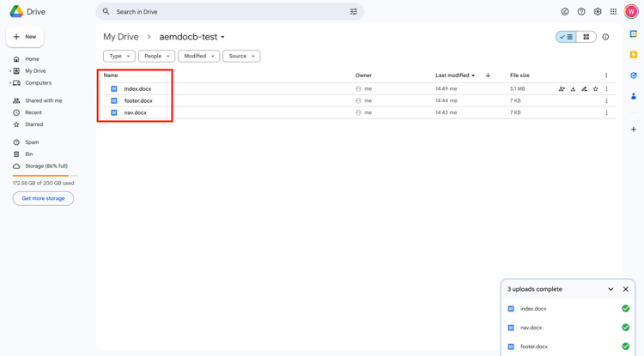Open the Bin section
The image size is (644, 356).
[x=28, y=154]
